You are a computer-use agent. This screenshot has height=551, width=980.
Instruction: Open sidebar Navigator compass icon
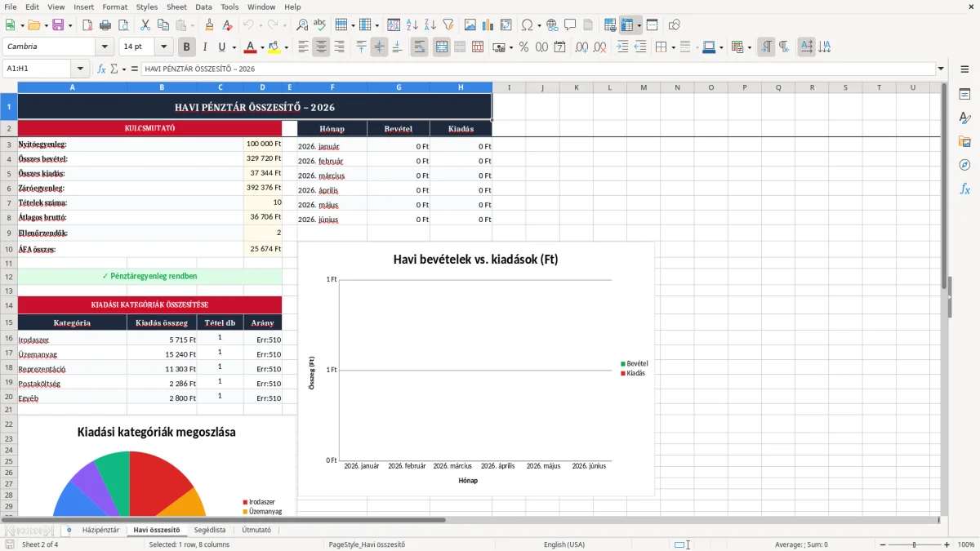click(964, 165)
